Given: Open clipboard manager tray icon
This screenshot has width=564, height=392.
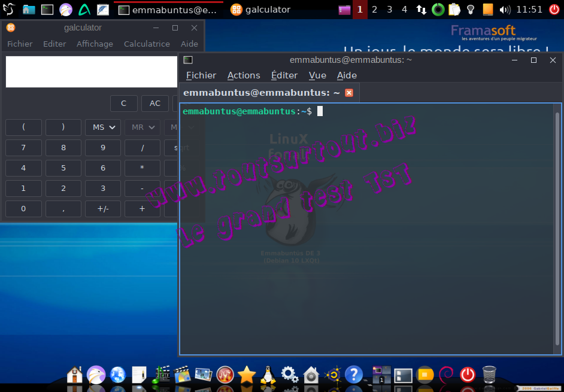Looking at the screenshot, I should click(454, 10).
